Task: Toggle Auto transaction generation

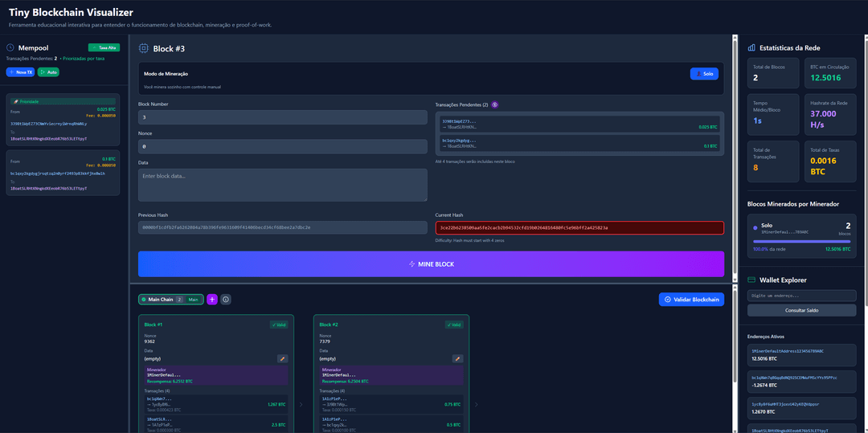Action: [47, 72]
